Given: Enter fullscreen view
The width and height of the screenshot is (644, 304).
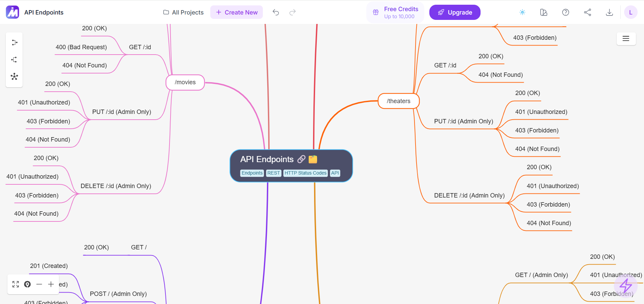Looking at the screenshot, I should click(x=16, y=284).
